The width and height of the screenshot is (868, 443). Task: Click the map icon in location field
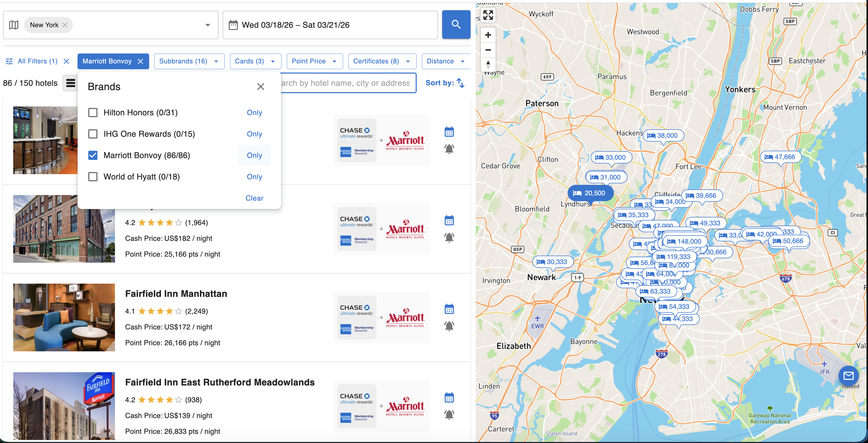pyautogui.click(x=14, y=25)
